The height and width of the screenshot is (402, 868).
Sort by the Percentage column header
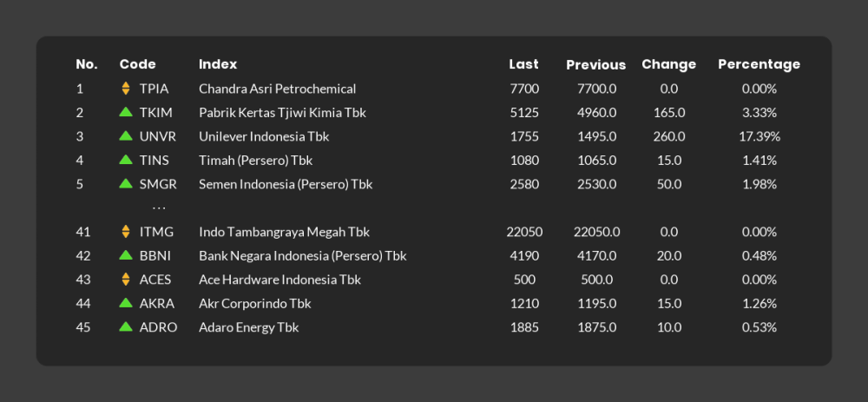coord(759,65)
